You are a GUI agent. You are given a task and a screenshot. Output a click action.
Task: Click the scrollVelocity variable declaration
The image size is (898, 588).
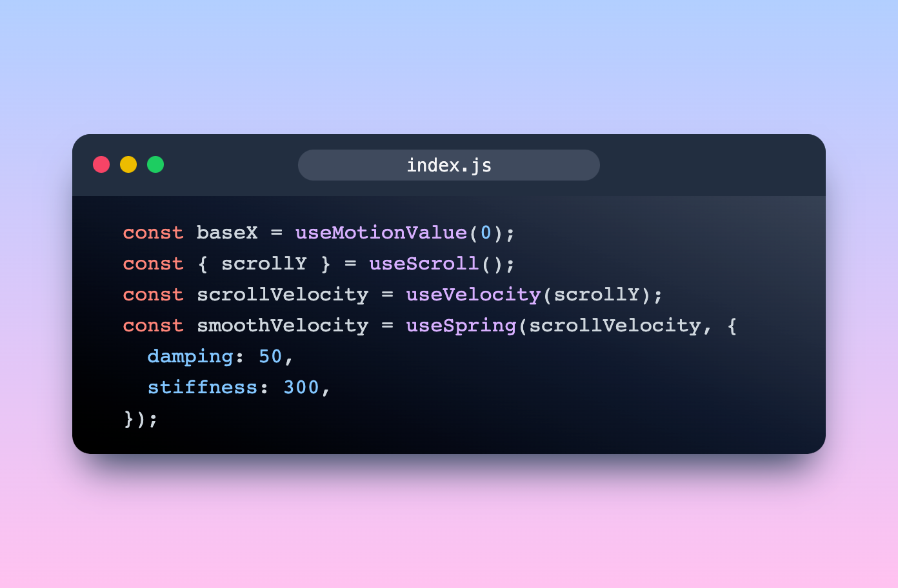(x=283, y=295)
